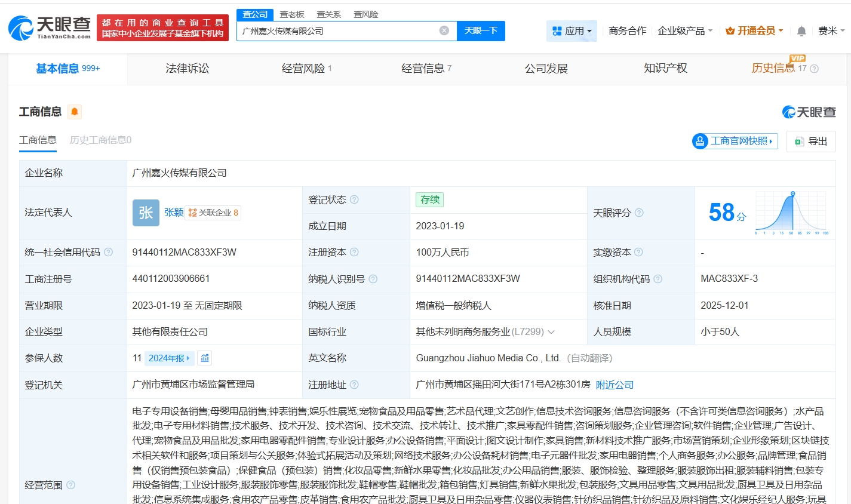Open the 附近公司 link
The width and height of the screenshot is (851, 504).
615,385
